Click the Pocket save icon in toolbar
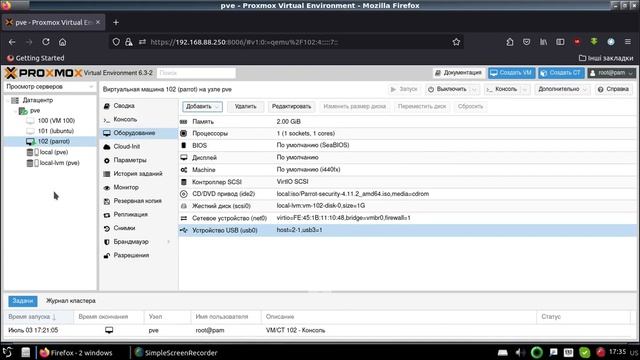640x360 pixels. pos(527,42)
